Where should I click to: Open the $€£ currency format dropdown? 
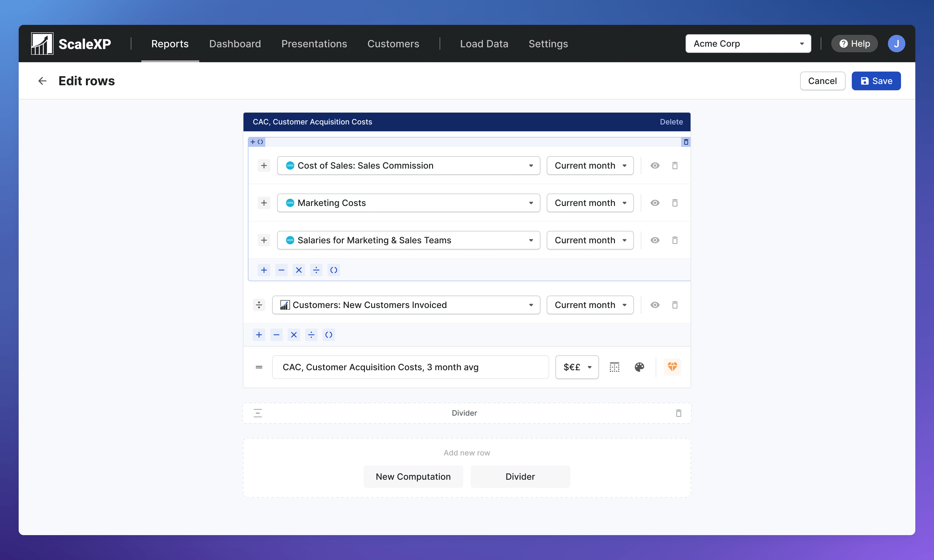[x=577, y=367]
